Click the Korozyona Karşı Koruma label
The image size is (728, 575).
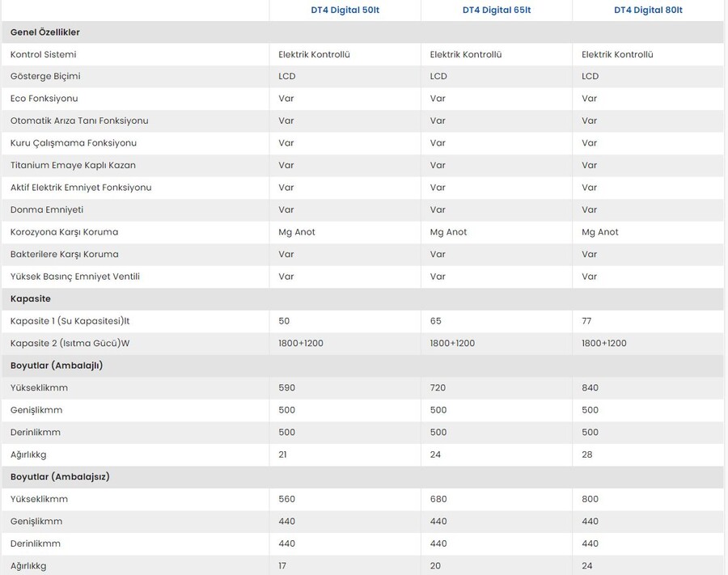pyautogui.click(x=64, y=232)
